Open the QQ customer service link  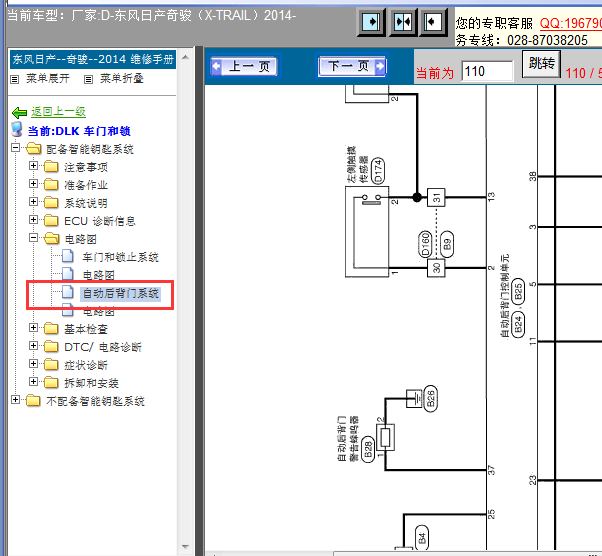coord(571,23)
